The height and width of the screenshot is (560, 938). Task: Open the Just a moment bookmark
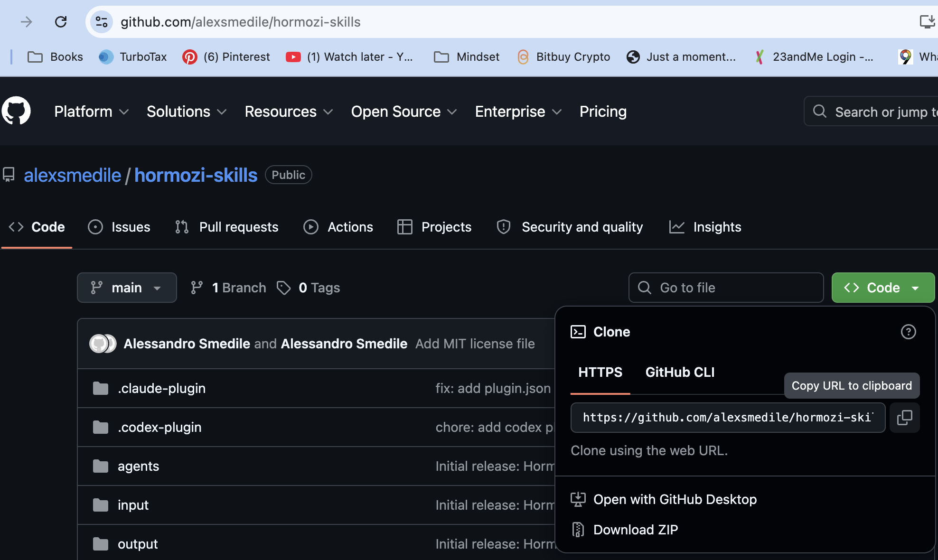click(x=681, y=57)
